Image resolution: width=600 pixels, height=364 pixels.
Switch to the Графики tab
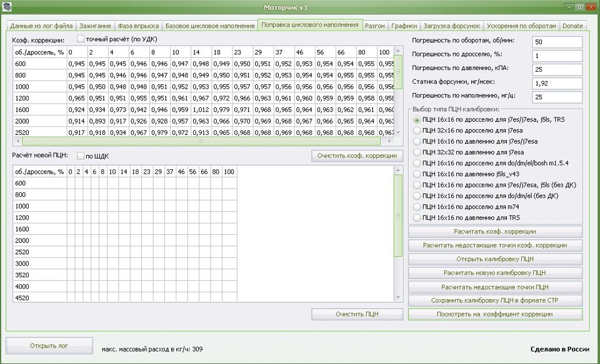click(404, 26)
